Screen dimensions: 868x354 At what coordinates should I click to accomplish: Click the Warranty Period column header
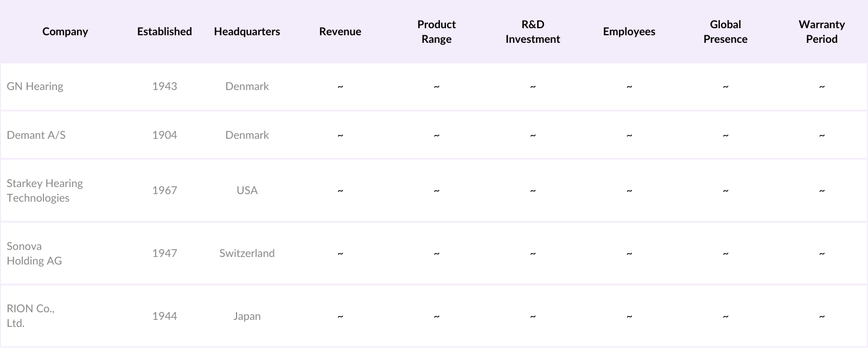[822, 31]
